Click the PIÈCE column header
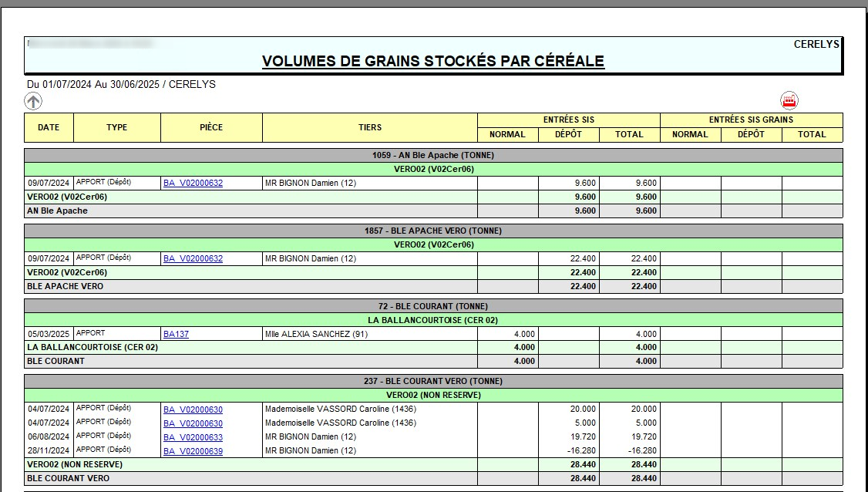The width and height of the screenshot is (868, 492). [211, 127]
